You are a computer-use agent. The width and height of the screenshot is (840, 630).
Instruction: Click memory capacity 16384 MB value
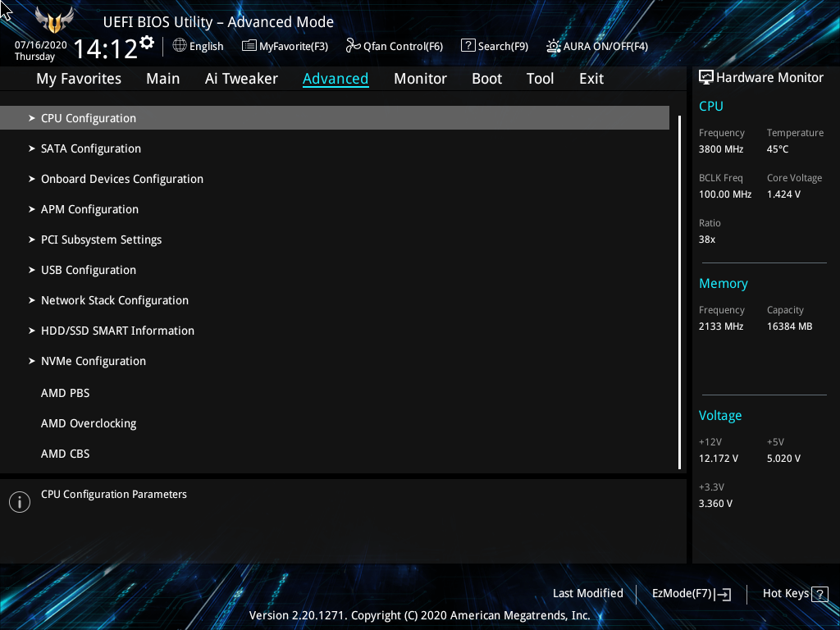(x=789, y=326)
